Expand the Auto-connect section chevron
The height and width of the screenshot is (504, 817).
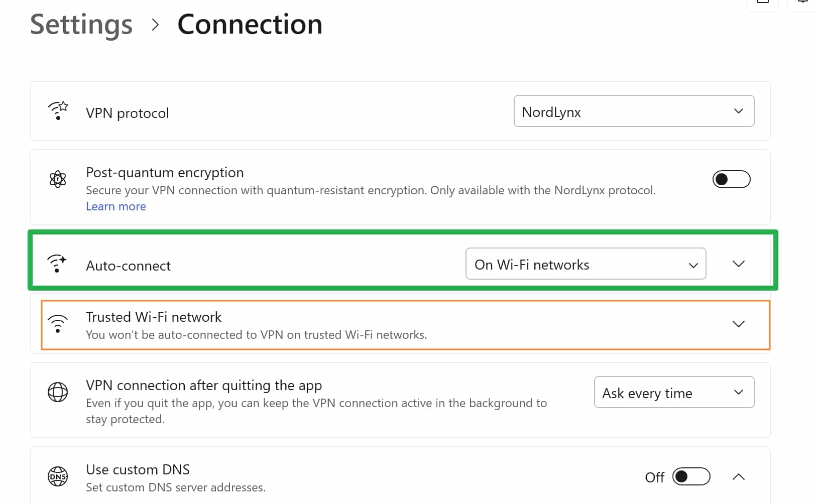tap(738, 264)
